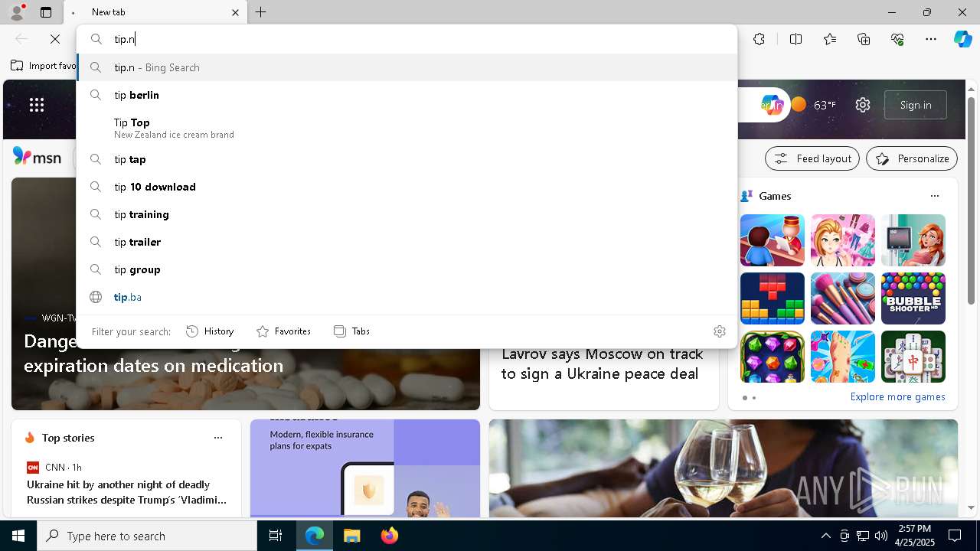
Task: Open Top stories more options
Action: coord(218,438)
